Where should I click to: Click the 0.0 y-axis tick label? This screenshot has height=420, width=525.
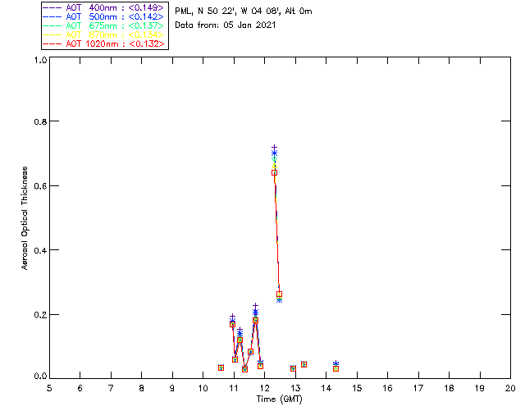[x=40, y=377]
